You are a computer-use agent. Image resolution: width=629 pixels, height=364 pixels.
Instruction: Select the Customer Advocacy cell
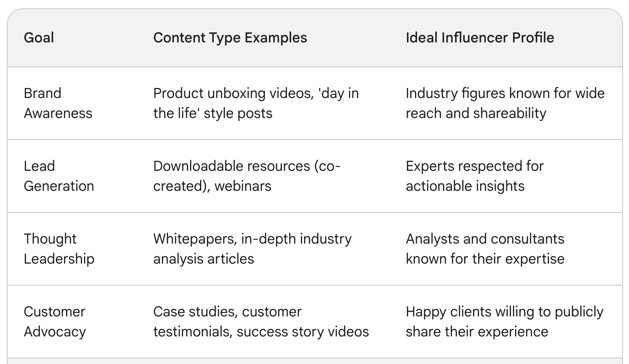(55, 322)
